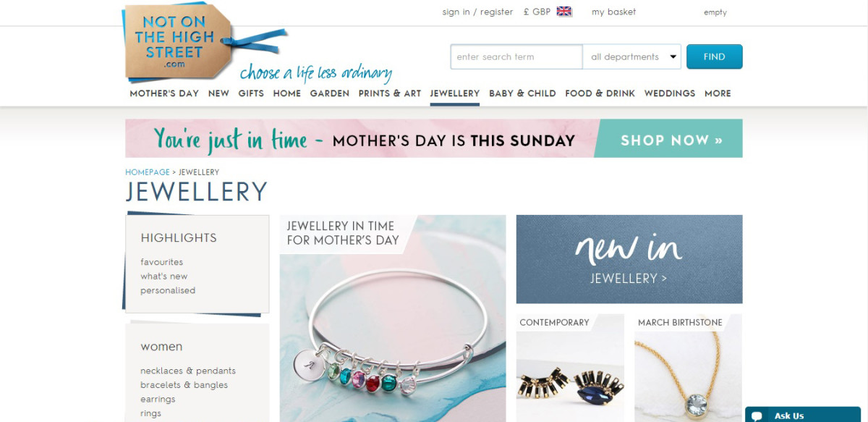This screenshot has height=422, width=868.
Task: Open the all departments dropdown
Action: [x=632, y=56]
